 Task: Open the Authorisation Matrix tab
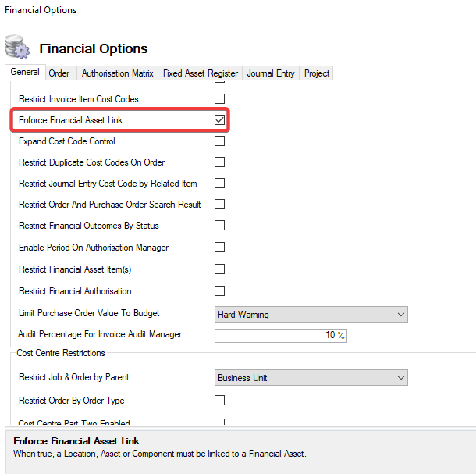pyautogui.click(x=118, y=73)
